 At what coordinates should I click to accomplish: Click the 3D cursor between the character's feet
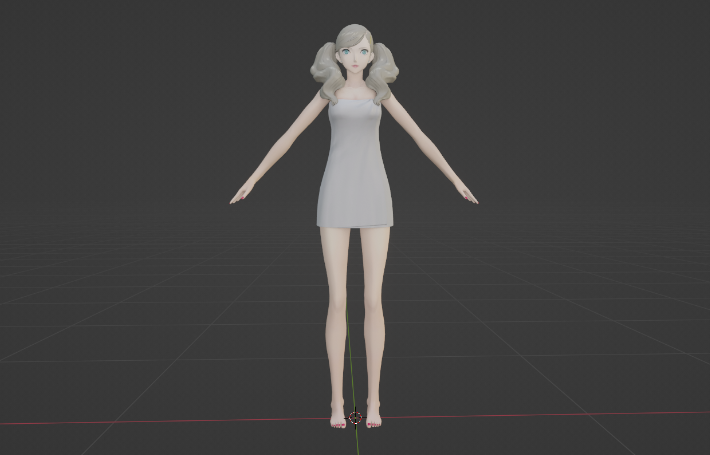[x=355, y=417]
